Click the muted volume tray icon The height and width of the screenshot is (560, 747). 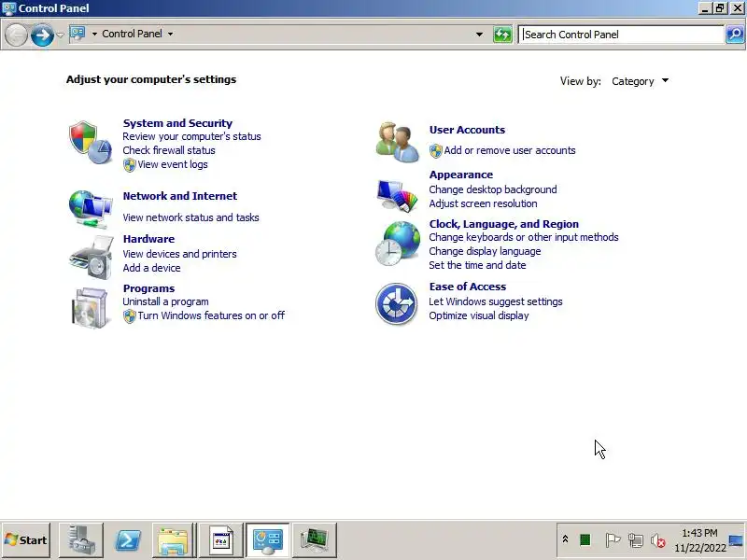click(x=658, y=540)
